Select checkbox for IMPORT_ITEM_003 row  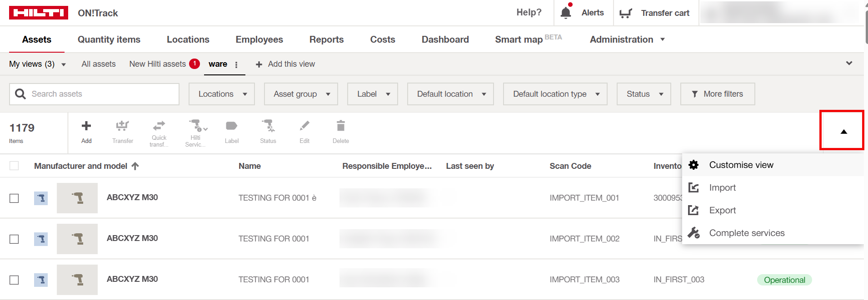coord(14,280)
